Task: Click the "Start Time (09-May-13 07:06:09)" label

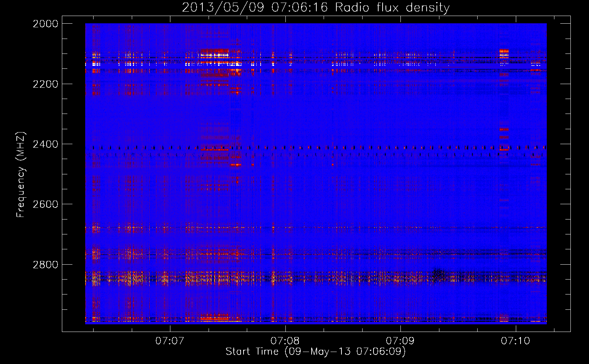Action: [x=316, y=352]
